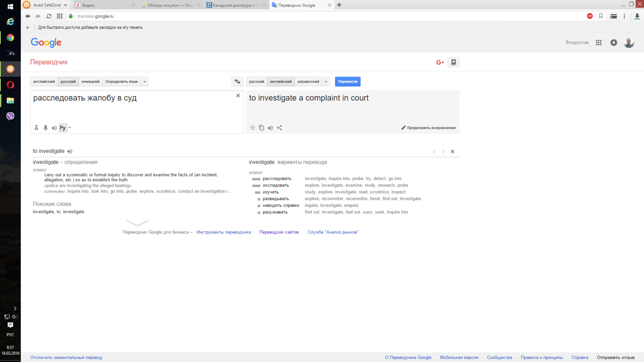
Task: Listen to the Russian source text
Action: point(54,128)
